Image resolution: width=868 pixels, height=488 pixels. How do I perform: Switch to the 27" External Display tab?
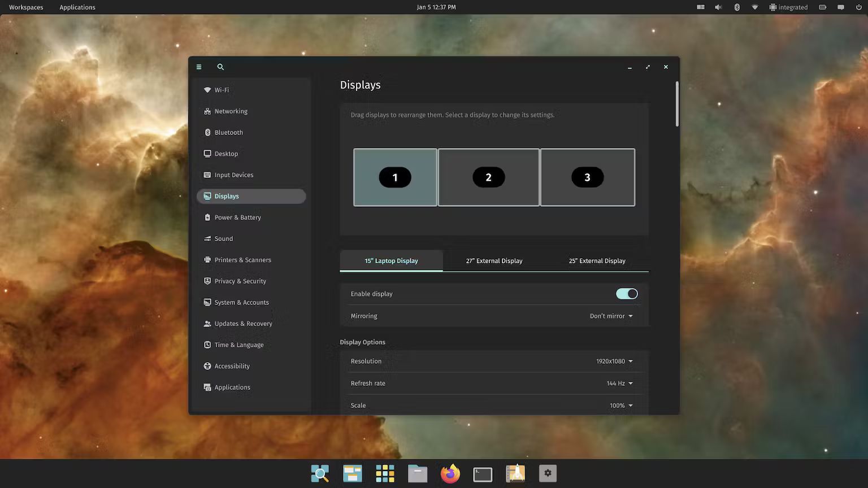click(x=494, y=260)
